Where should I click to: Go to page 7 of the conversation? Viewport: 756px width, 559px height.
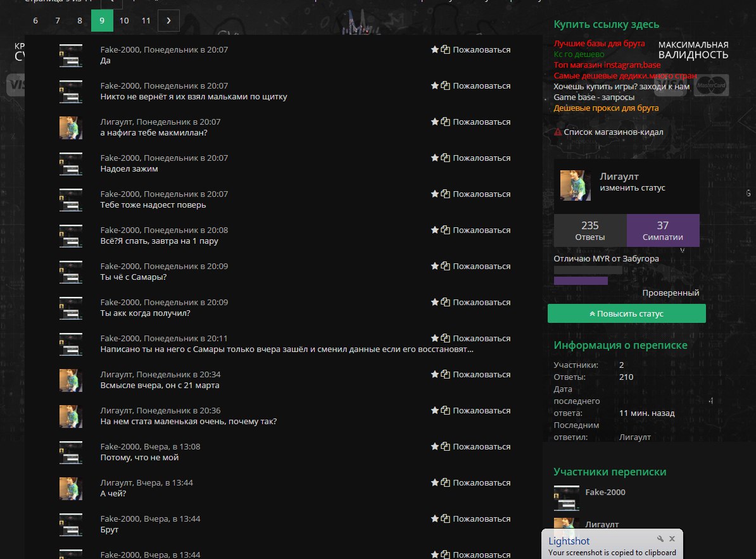coord(58,21)
